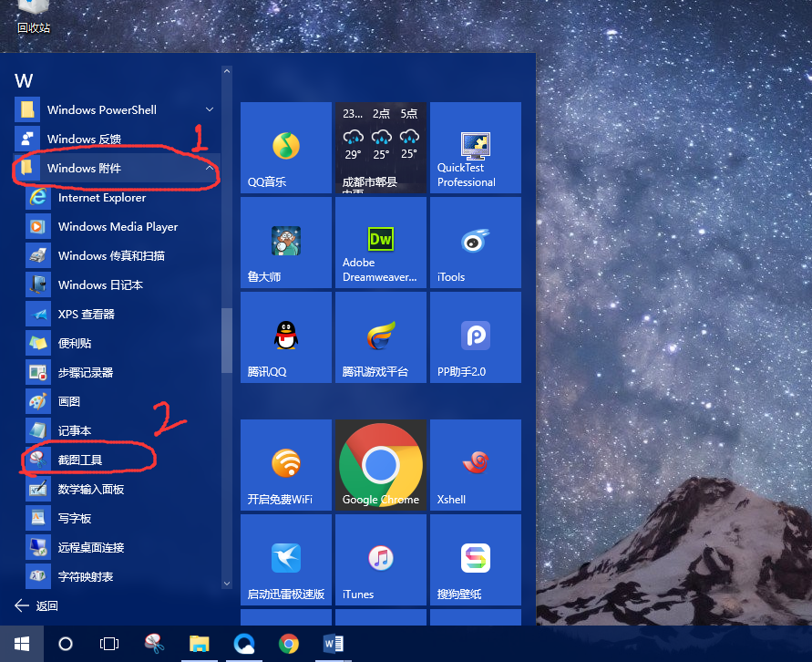Screen dimensions: 812x662
Task: Click the app list scrollbar thumb
Action: tap(227, 340)
